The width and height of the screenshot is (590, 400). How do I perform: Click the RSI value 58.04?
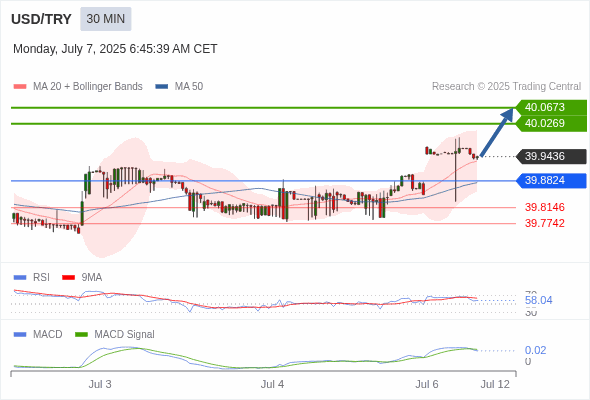tap(538, 300)
